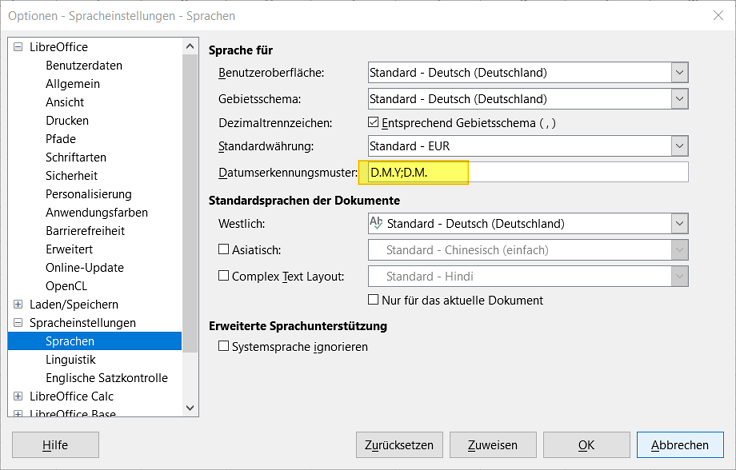Select Schriftarten in the tree
736x470 pixels.
click(76, 157)
